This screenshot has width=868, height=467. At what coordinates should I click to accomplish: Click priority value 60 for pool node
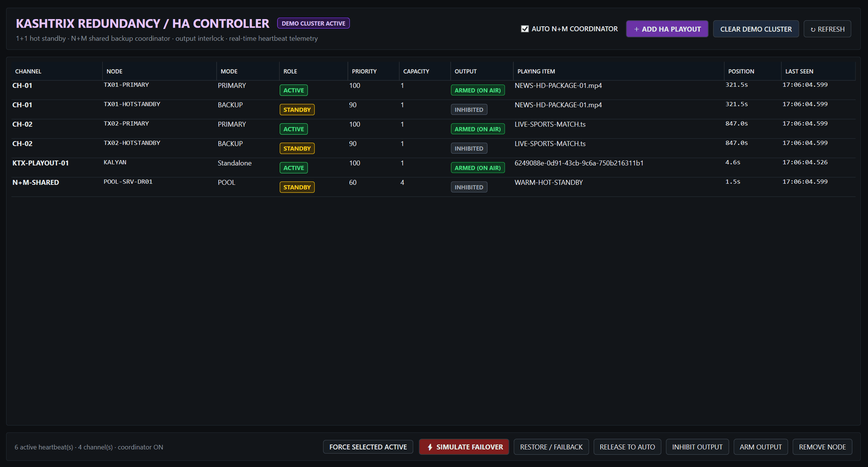click(x=353, y=182)
